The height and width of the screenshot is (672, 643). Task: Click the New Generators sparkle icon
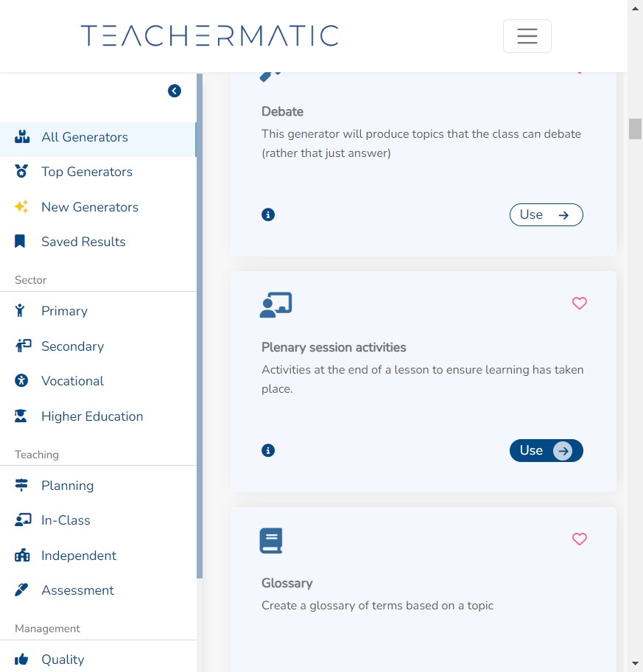pos(21,206)
